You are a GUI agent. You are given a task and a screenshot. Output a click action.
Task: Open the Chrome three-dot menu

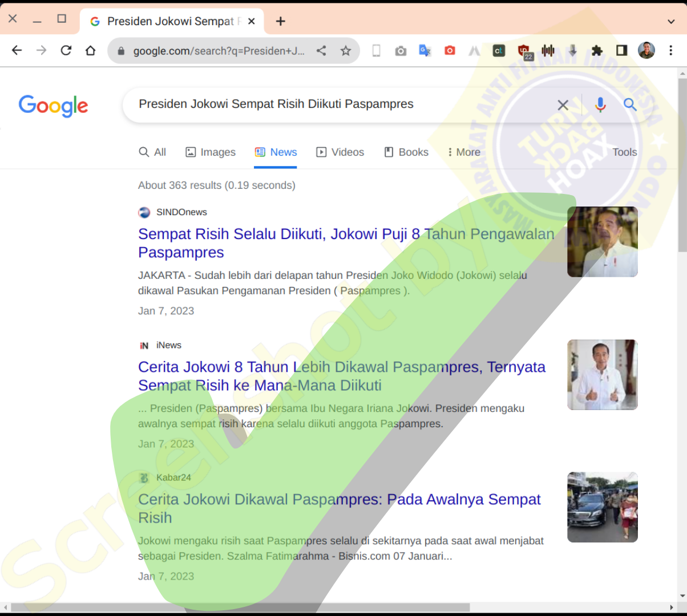(671, 51)
